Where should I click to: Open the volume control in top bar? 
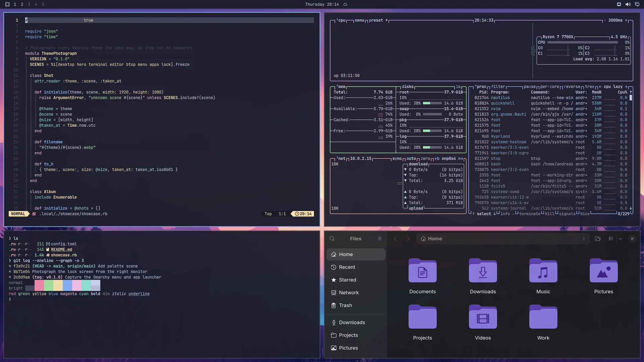pyautogui.click(x=628, y=4)
